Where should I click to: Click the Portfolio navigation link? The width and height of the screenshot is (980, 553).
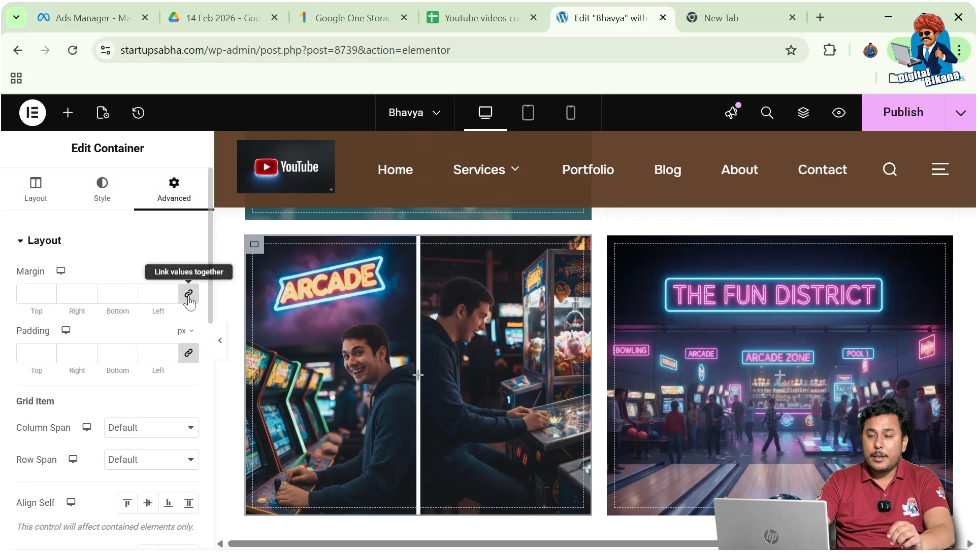coord(588,170)
